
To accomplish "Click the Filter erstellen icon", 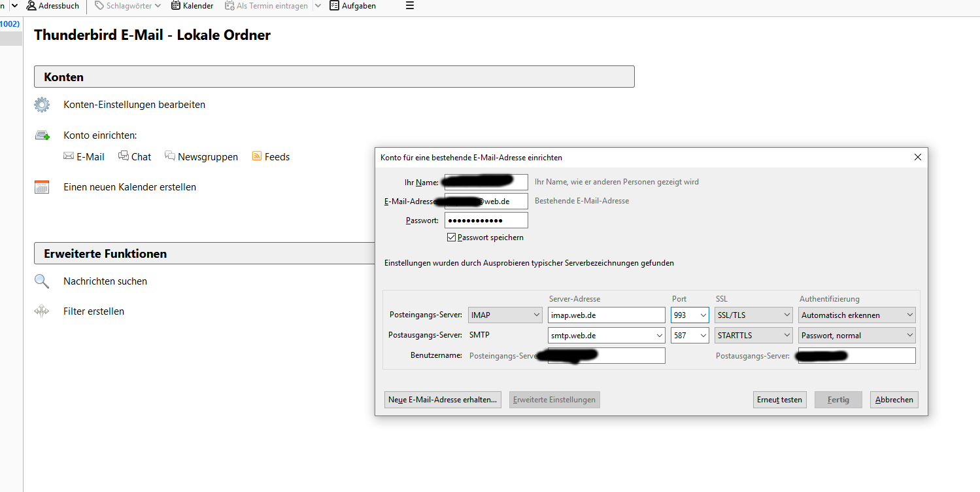I will [x=42, y=311].
